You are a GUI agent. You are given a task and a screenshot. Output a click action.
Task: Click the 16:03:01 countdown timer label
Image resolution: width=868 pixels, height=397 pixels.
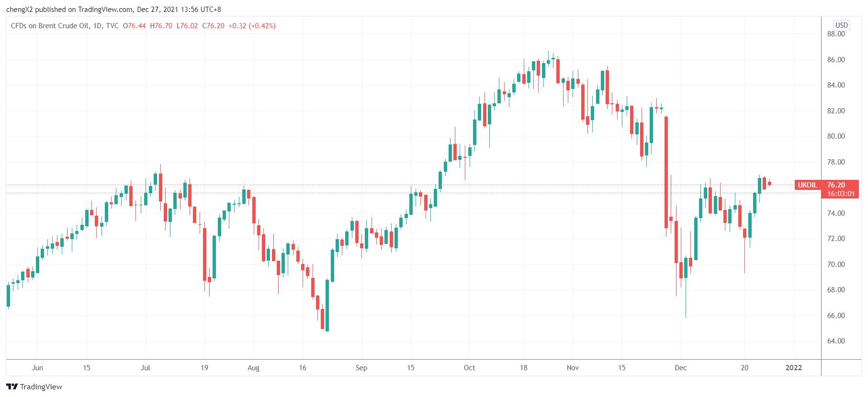[x=841, y=194]
